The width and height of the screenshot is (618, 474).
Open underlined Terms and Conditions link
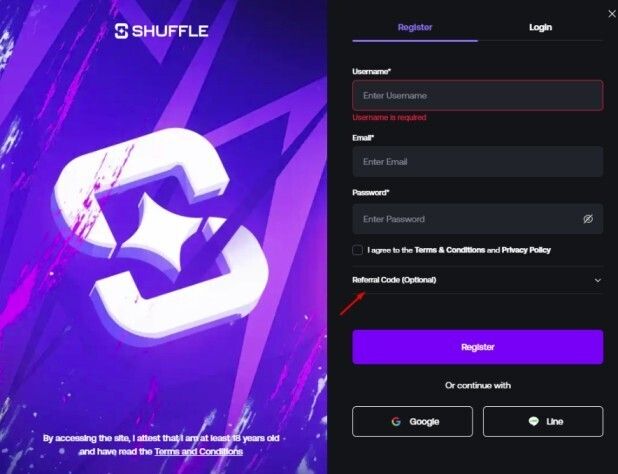coord(198,452)
